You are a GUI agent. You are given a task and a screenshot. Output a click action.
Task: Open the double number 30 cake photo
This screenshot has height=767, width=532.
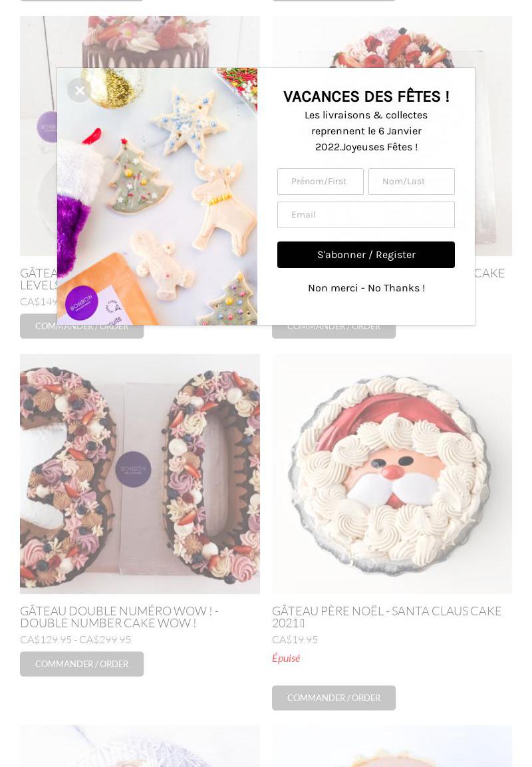(x=140, y=474)
